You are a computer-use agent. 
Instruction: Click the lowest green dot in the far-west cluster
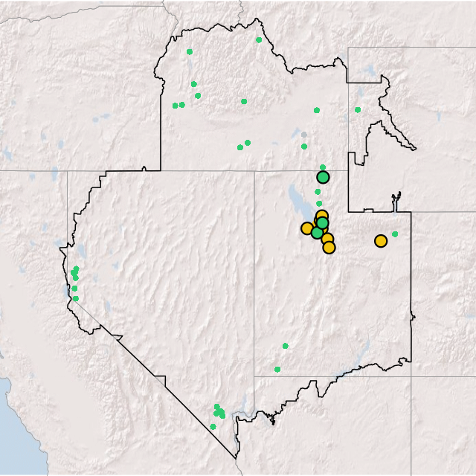[75, 298]
